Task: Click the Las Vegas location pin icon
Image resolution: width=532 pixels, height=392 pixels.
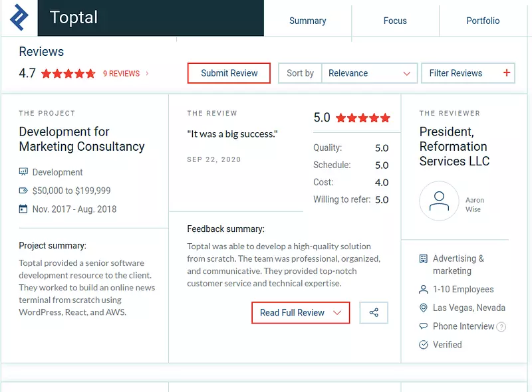Action: [x=424, y=308]
